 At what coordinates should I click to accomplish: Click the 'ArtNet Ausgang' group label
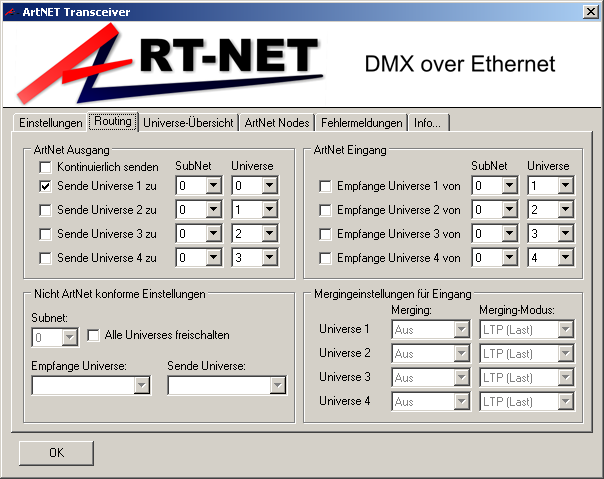(71, 150)
